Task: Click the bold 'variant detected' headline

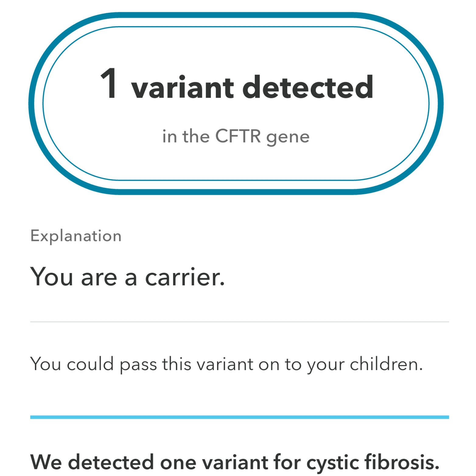Action: pyautogui.click(x=252, y=88)
